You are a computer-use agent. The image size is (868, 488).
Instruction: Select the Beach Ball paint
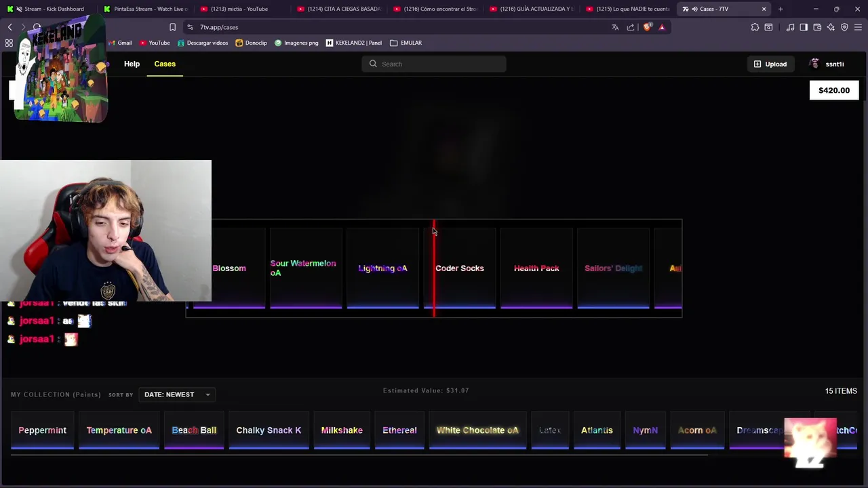coord(194,430)
